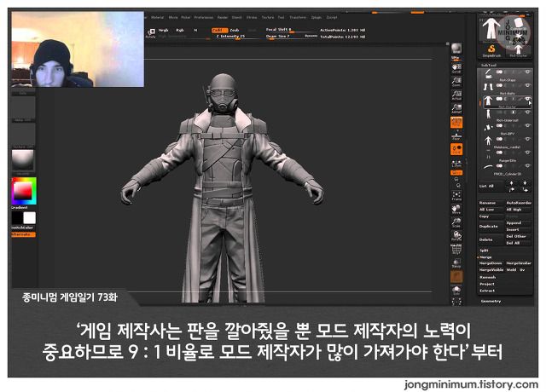Click the AAHalf icon
The height and width of the screenshot is (392, 546).
(456, 108)
